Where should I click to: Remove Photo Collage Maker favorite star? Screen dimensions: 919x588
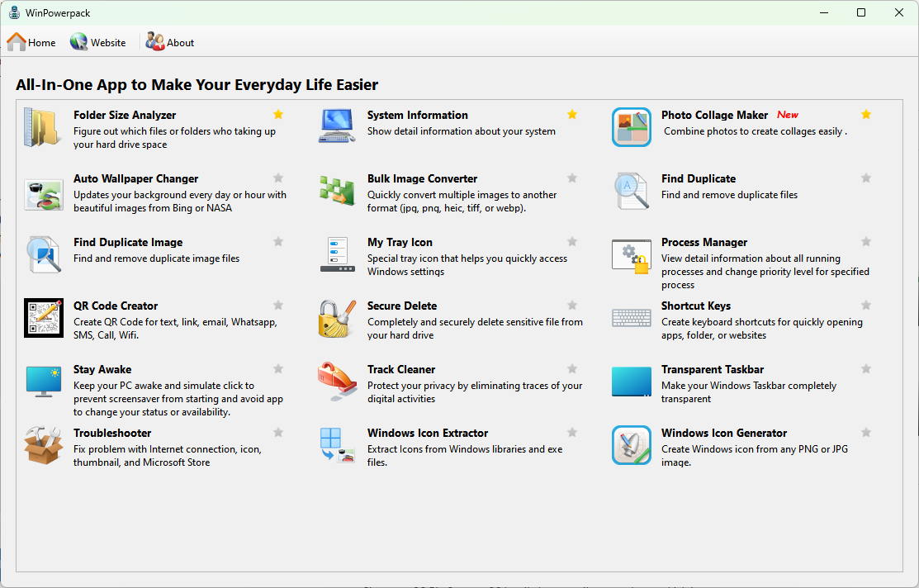(866, 114)
